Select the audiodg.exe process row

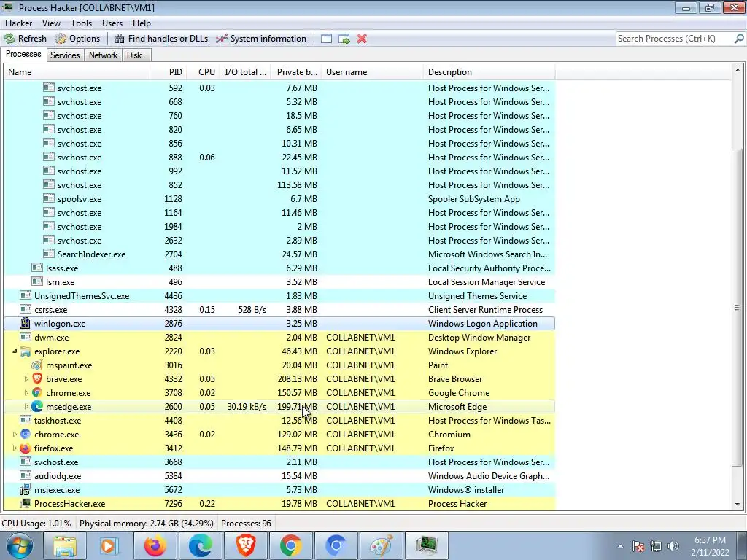point(279,475)
